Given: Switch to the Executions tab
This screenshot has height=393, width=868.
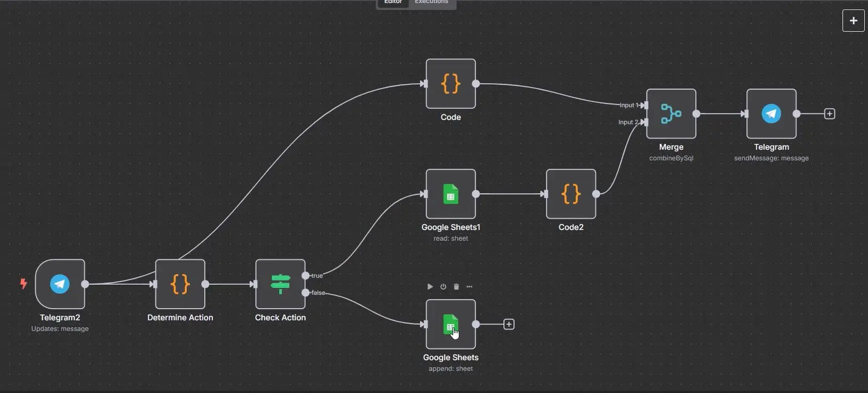Looking at the screenshot, I should (431, 3).
